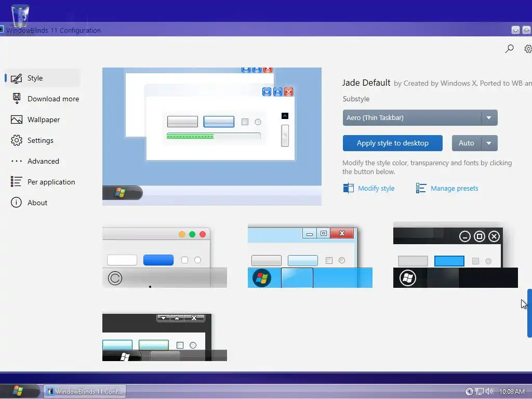The width and height of the screenshot is (532, 399).
Task: Click the Jade Default style title
Action: [366, 83]
